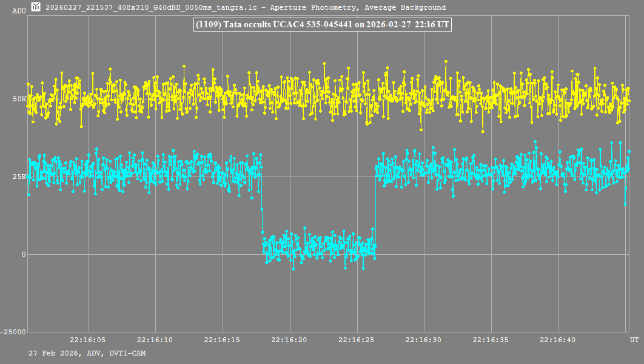
Task: Select the 22:16:15 time axis tick
Action: [222, 340]
